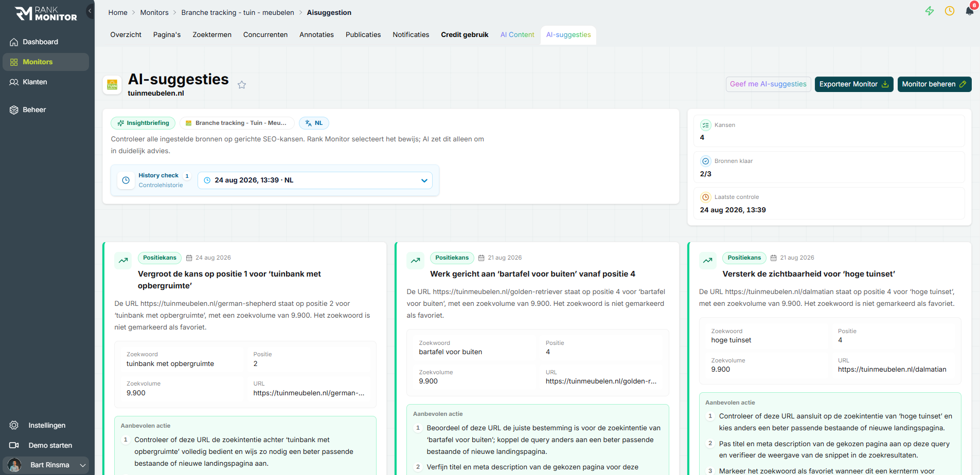Expand the Bart Rinsma user menu
Viewport: 980px width, 475px height.
[45, 465]
